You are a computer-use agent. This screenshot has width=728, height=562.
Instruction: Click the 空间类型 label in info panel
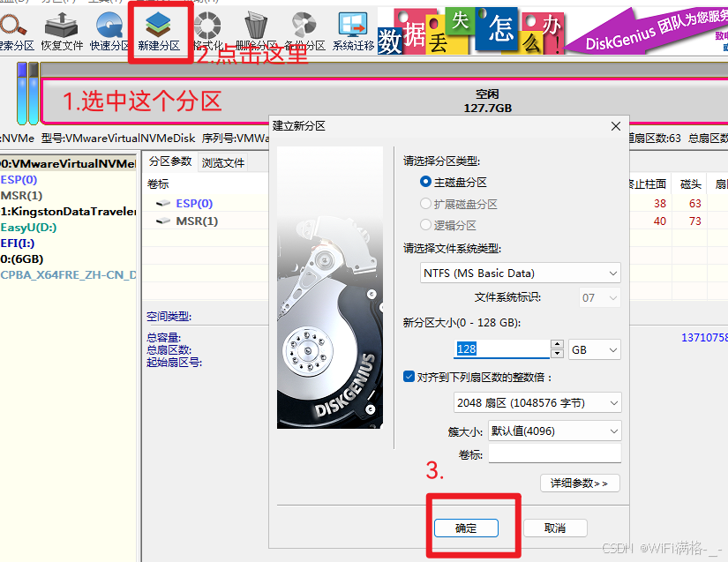pyautogui.click(x=169, y=317)
